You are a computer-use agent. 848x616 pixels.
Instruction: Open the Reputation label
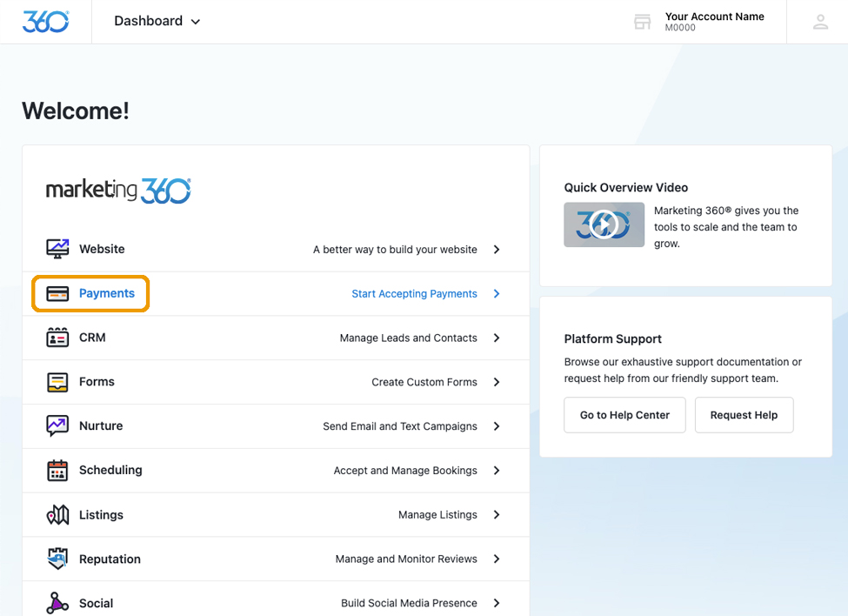pyautogui.click(x=110, y=559)
